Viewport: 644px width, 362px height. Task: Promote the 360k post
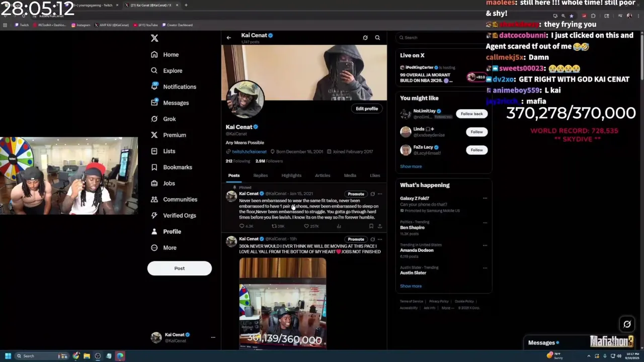[356, 239]
